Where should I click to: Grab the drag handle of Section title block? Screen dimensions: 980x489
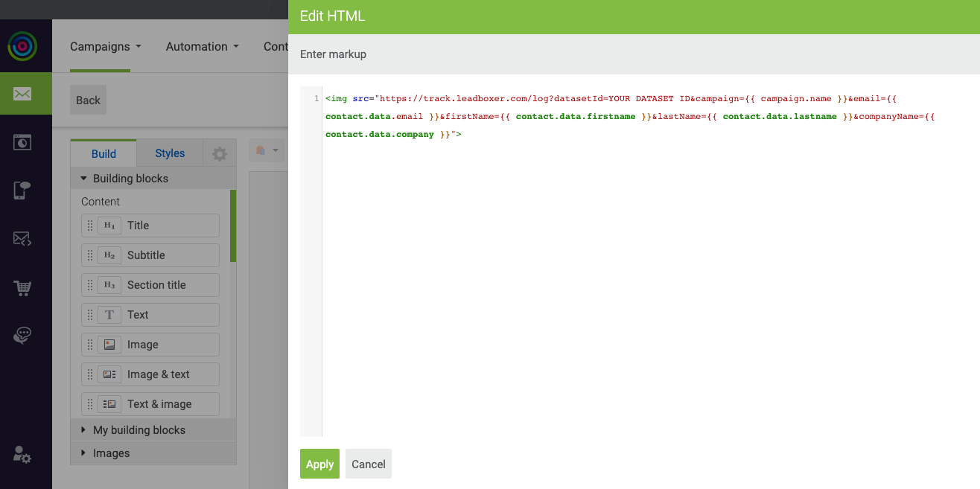(90, 285)
